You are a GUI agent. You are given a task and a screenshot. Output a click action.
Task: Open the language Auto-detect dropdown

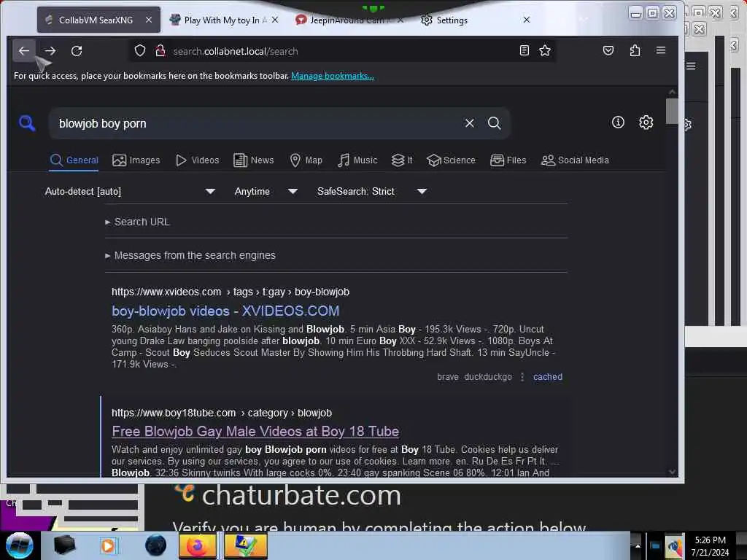[130, 192]
